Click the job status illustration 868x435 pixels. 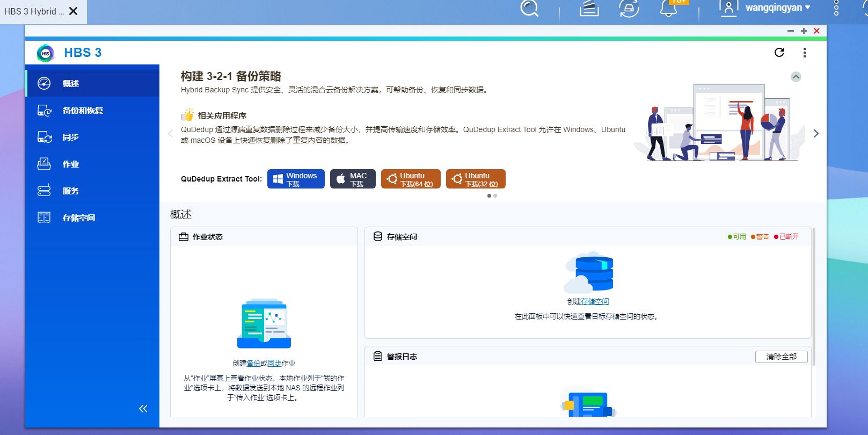coord(264,323)
